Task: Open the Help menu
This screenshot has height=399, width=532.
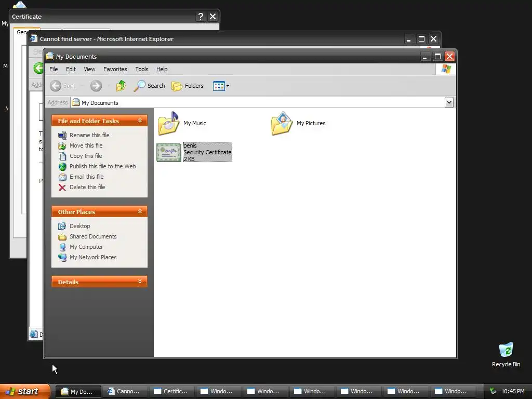Action: pyautogui.click(x=162, y=69)
